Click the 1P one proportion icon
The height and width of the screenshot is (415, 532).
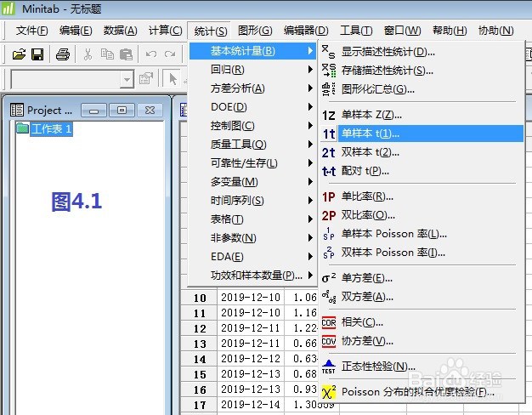pyautogui.click(x=328, y=197)
